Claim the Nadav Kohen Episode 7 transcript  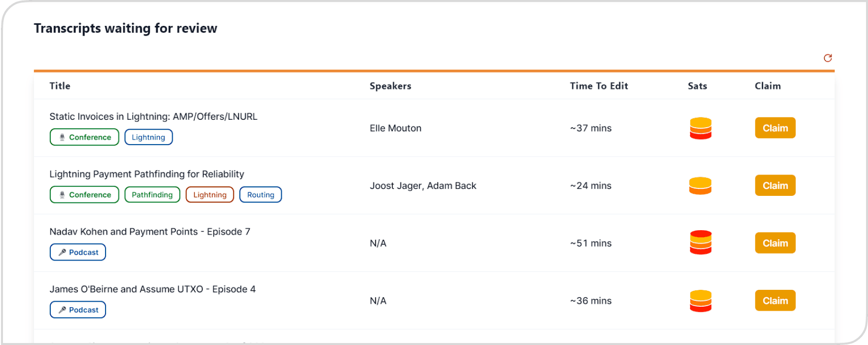[775, 243]
